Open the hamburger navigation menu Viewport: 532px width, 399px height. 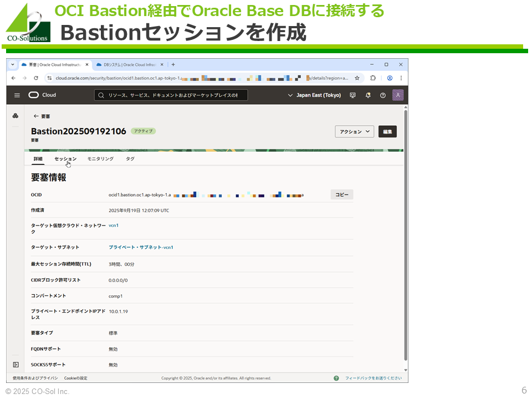click(x=17, y=95)
